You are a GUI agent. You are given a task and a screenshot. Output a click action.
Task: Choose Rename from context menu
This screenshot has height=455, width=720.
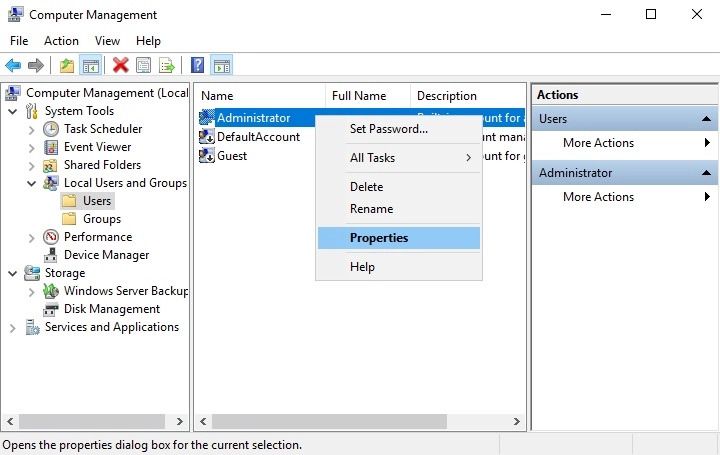tap(399, 209)
